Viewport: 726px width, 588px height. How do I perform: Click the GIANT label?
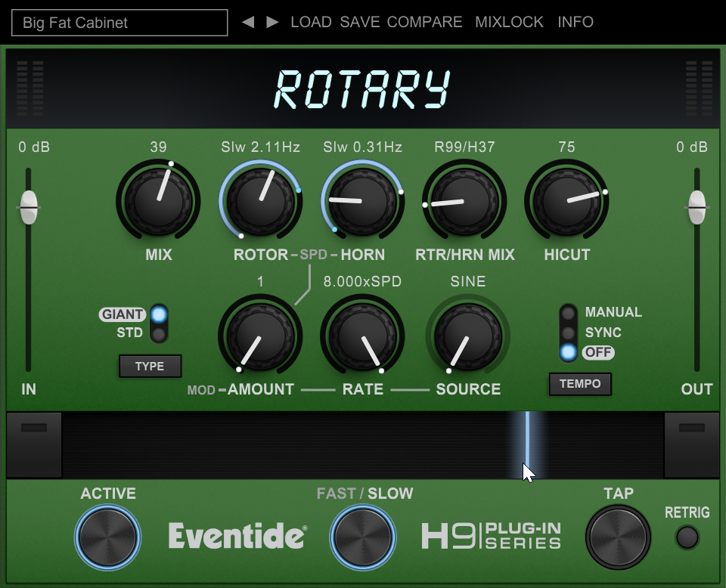coord(123,314)
